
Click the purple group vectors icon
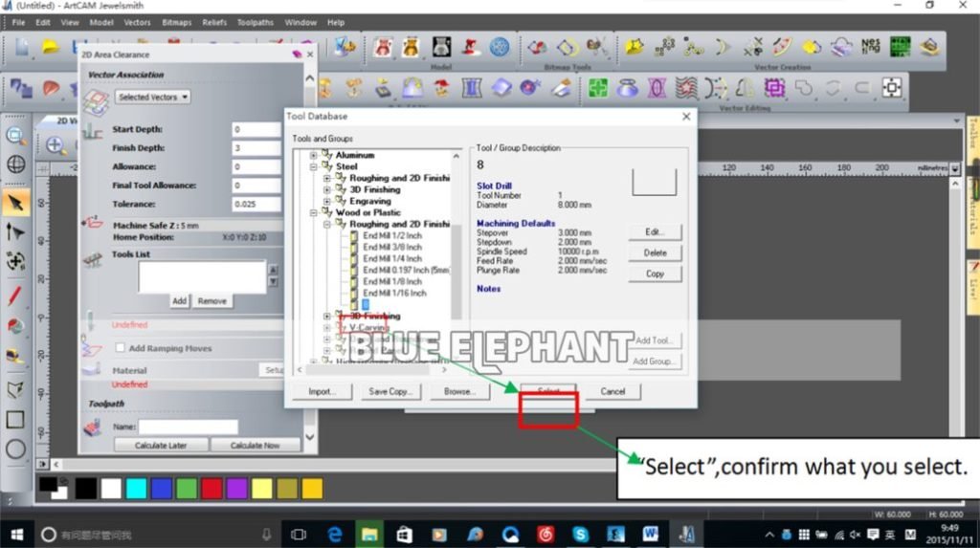click(x=774, y=88)
